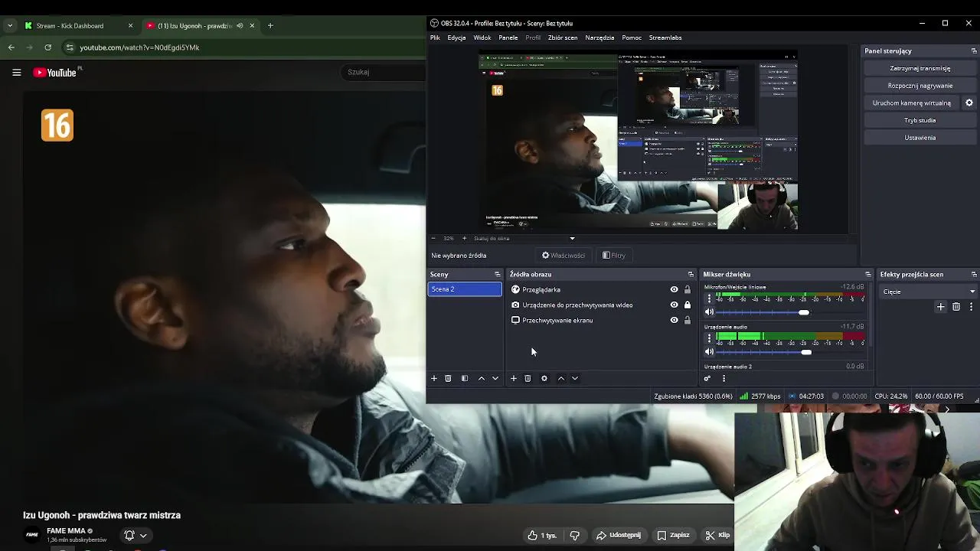The image size is (980, 551).
Task: Undock the Efekty przejścia scen panel
Action: pos(974,274)
